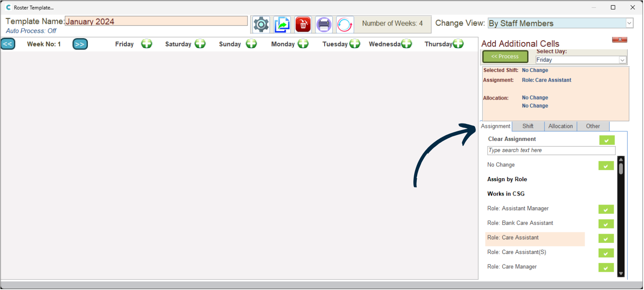Go to previous week with << arrow

click(8, 44)
